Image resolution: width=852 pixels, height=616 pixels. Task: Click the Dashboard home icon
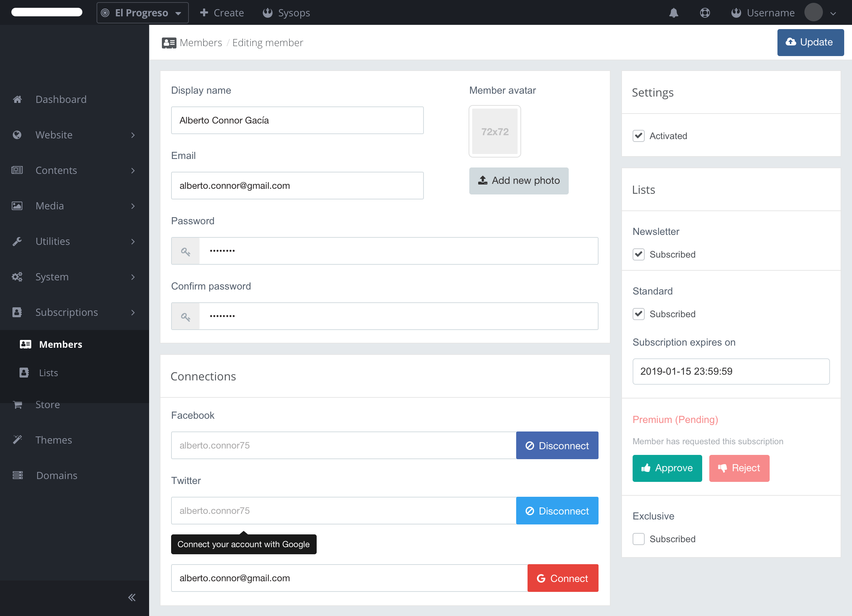(17, 99)
